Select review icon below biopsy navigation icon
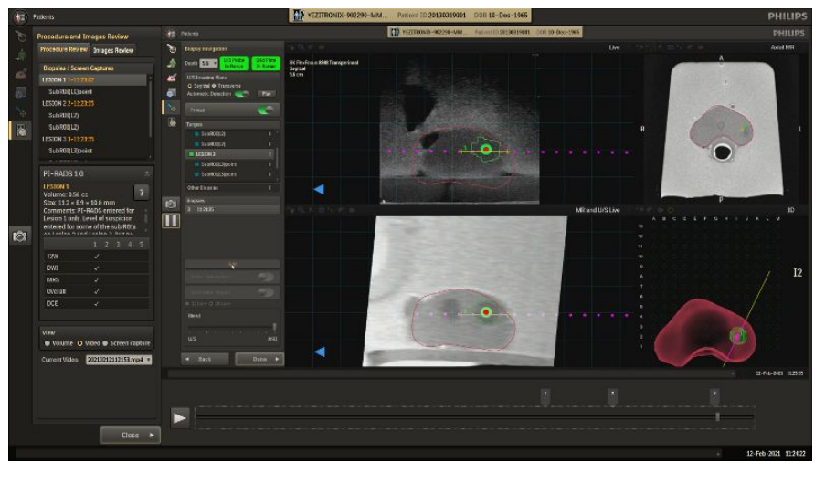The image size is (825, 504). point(172,122)
